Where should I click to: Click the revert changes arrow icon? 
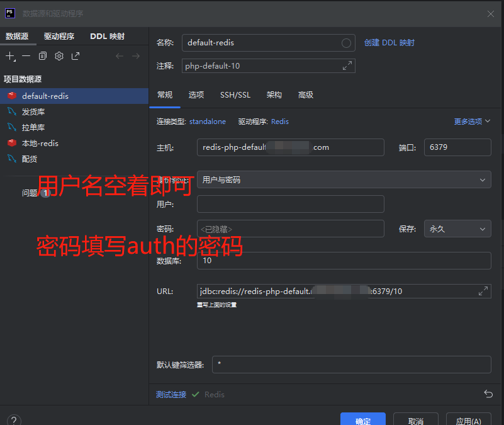[x=488, y=394]
